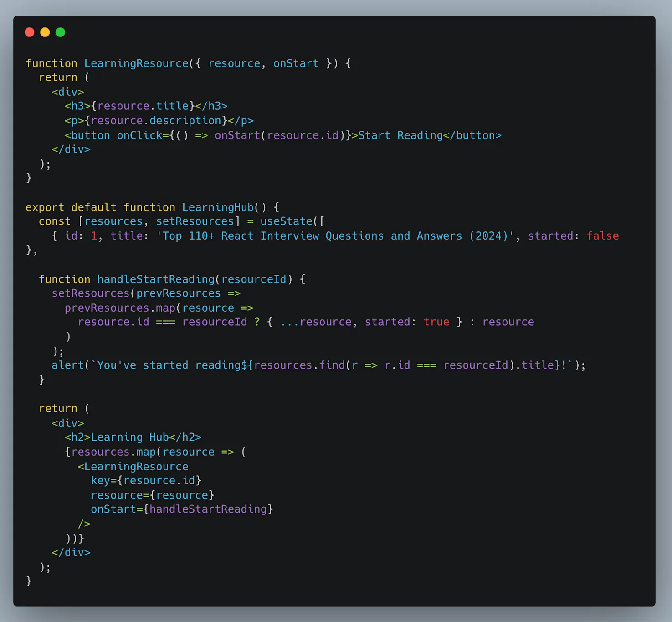672x622 pixels.
Task: Click the export default keyword
Action: click(x=71, y=207)
